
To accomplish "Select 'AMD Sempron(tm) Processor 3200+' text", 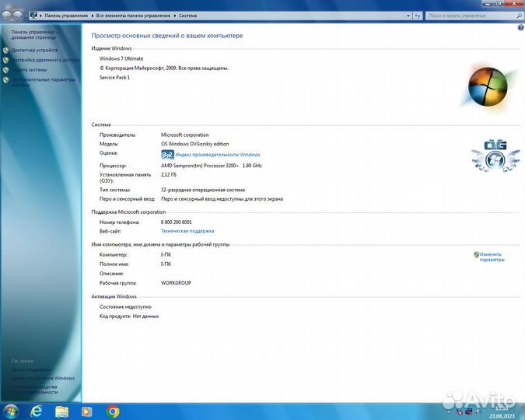I will 200,166.
